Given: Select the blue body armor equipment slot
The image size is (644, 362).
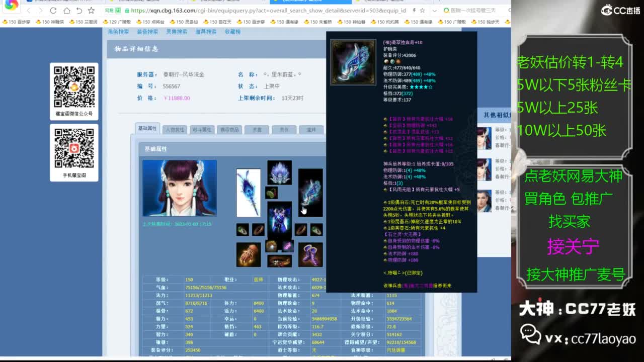Looking at the screenshot, I should pyautogui.click(x=280, y=221).
